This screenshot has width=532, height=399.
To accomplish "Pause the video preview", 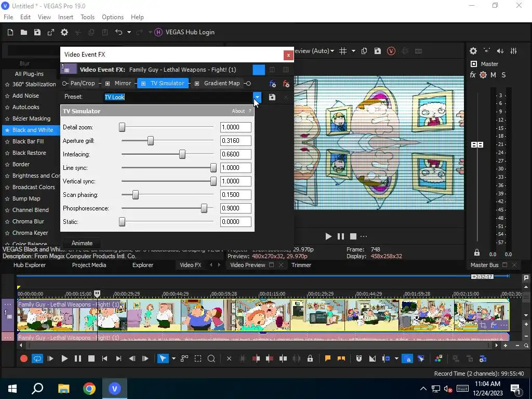I will coord(341,236).
